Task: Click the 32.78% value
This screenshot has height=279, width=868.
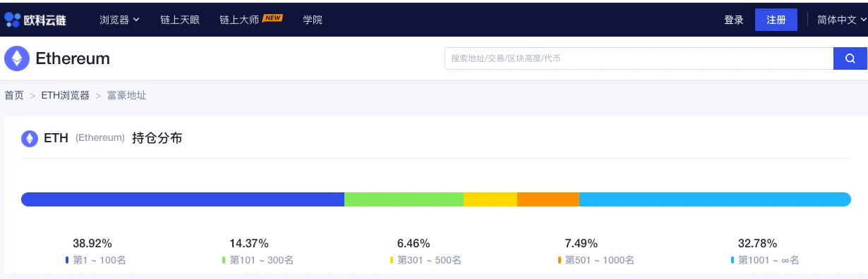Action: 757,243
